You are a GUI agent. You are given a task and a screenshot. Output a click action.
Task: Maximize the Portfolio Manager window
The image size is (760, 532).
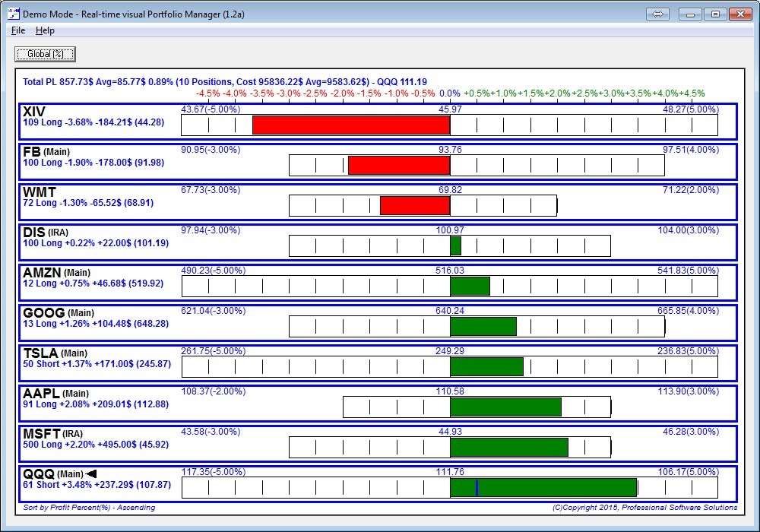coord(715,14)
